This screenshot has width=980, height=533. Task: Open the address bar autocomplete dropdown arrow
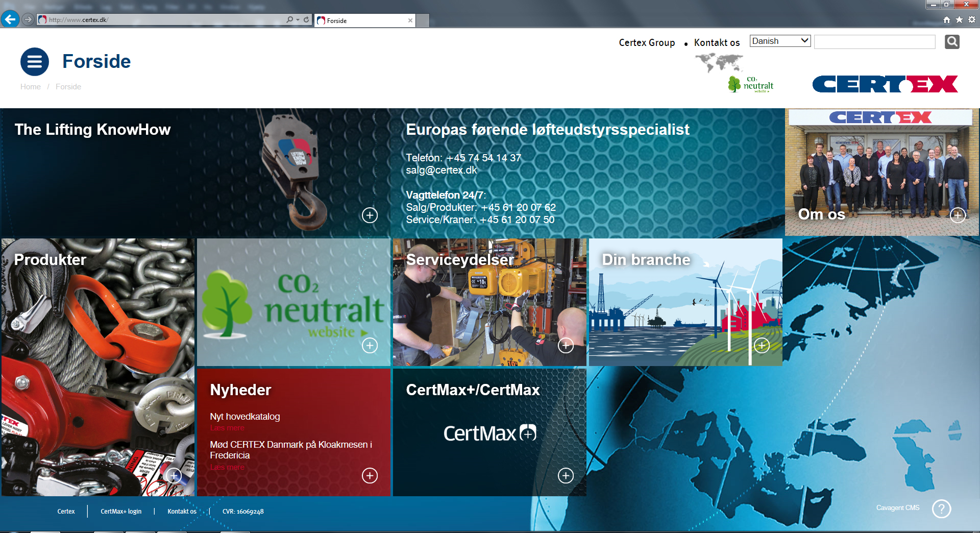298,19
